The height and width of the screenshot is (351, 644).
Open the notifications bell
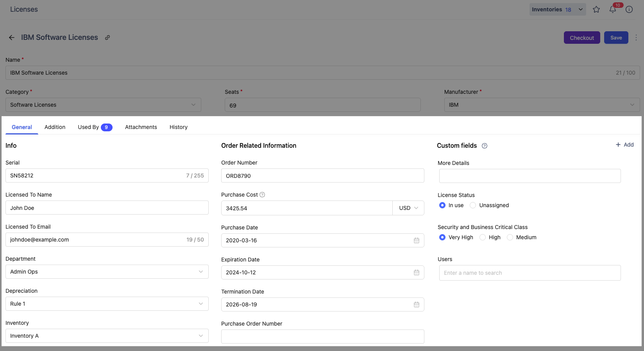pyautogui.click(x=612, y=9)
